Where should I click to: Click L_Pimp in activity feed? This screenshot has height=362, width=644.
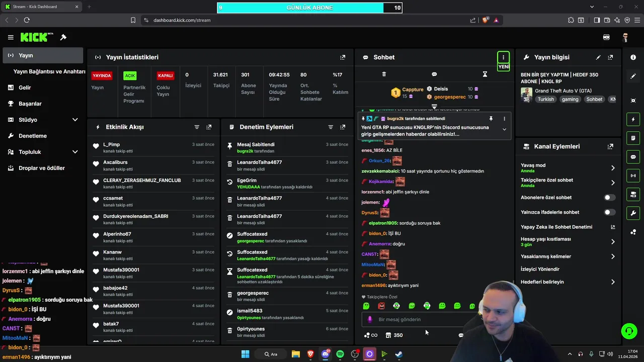coord(111,144)
